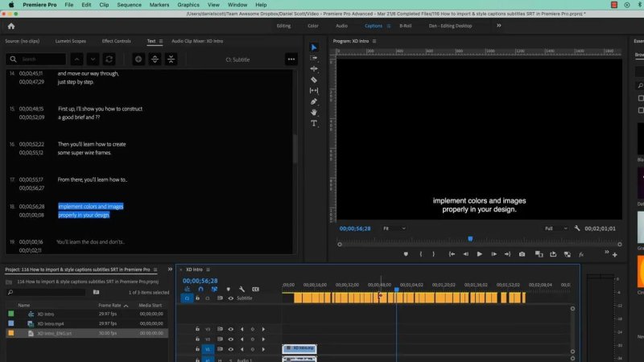Select the Type tool
Image resolution: width=644 pixels, height=362 pixels.
click(314, 123)
